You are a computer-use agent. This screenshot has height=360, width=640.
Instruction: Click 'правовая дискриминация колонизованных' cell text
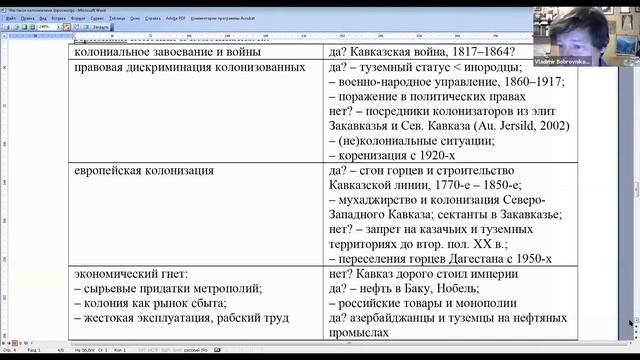[190, 67]
